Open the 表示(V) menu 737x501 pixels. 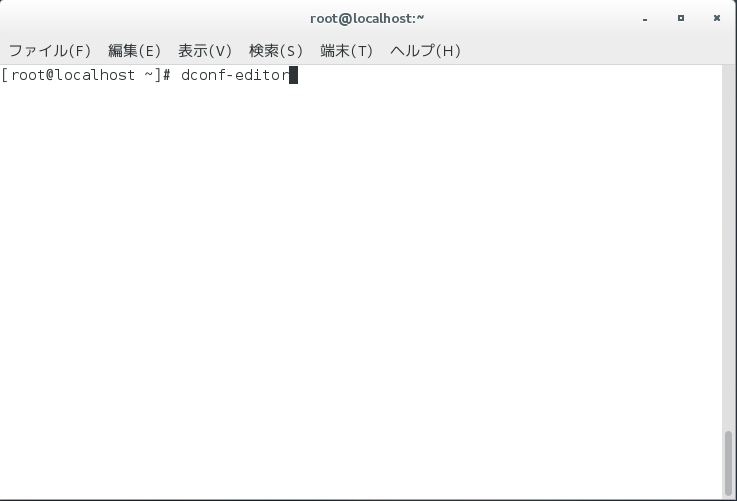(x=205, y=50)
